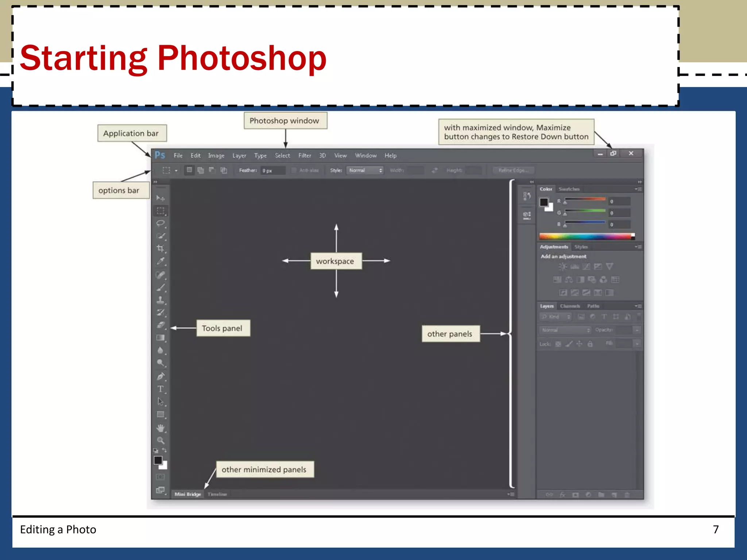Click the Color panel foreground swatch
747x560 pixels.
pos(544,202)
